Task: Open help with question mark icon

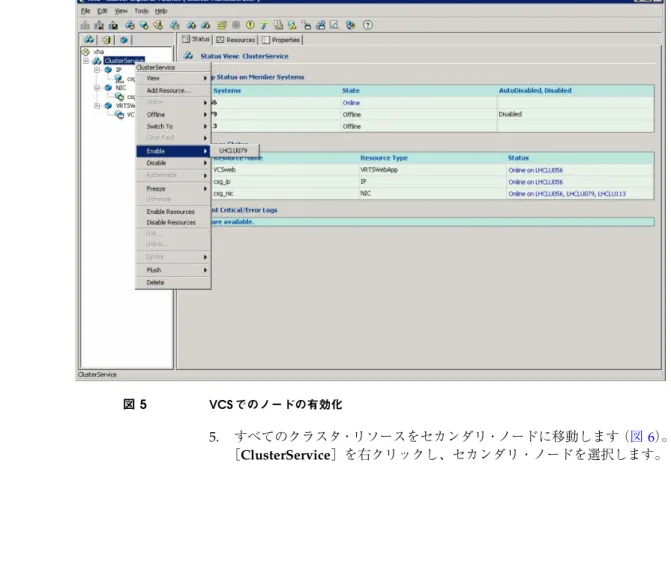Action: pos(368,25)
